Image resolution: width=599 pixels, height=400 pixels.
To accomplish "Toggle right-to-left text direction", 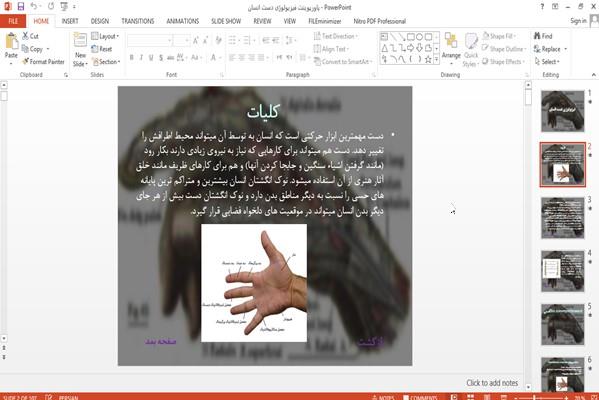I will click(289, 57).
